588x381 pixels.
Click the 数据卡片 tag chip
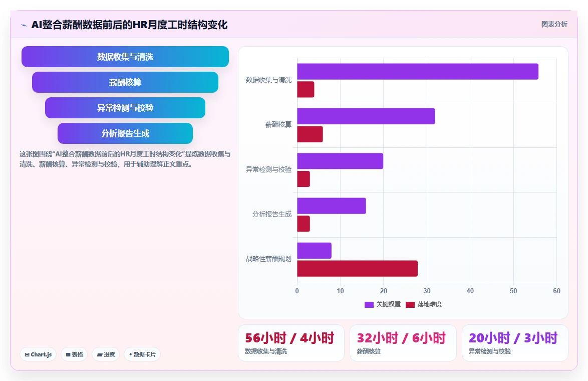142,354
